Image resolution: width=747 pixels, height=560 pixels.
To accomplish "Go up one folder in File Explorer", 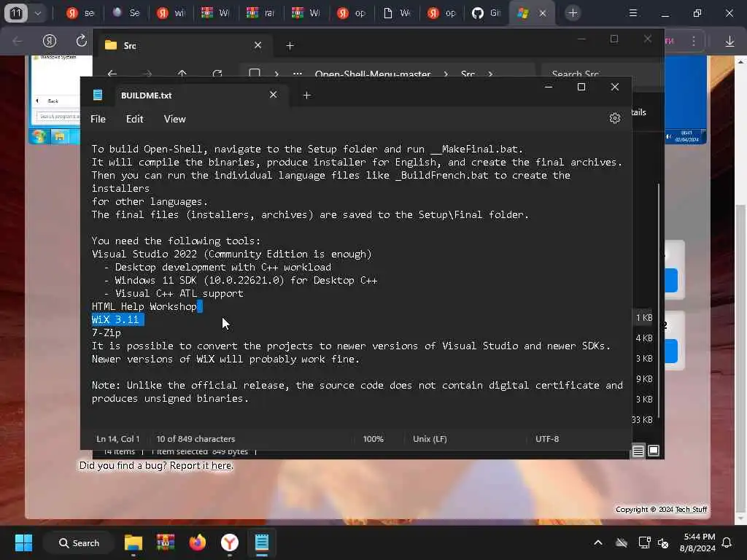I will coord(182,74).
